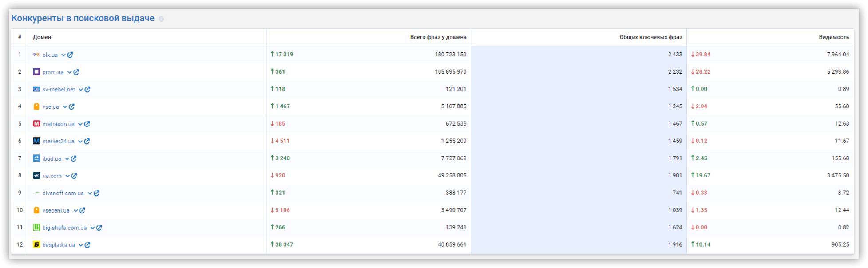Open the olx.ua domain link
This screenshot has height=268, width=868.
(50, 55)
